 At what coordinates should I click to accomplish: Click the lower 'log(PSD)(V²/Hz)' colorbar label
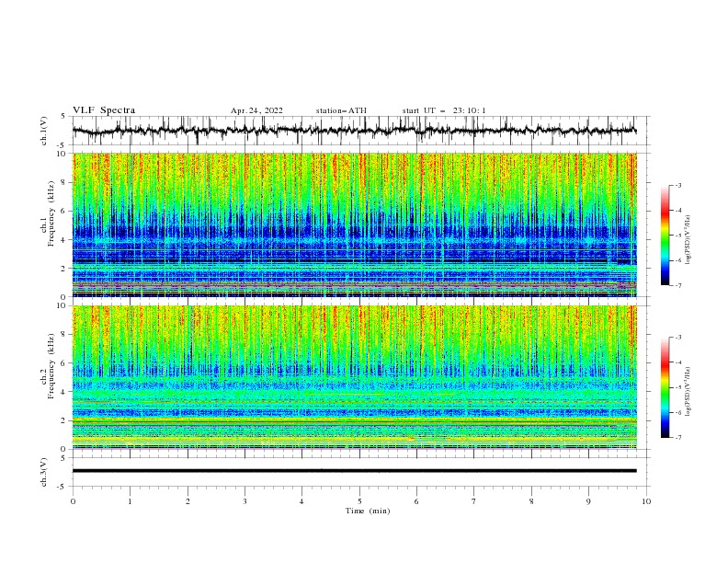(688, 392)
